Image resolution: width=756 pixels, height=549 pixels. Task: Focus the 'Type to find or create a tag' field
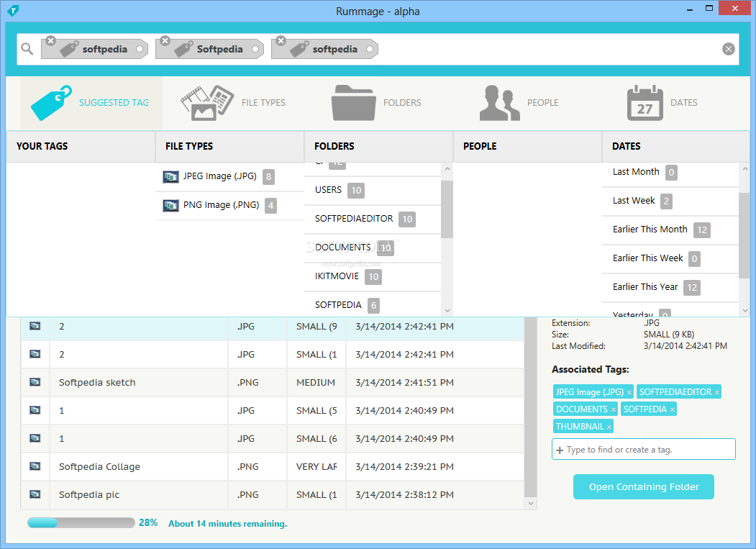coord(644,450)
